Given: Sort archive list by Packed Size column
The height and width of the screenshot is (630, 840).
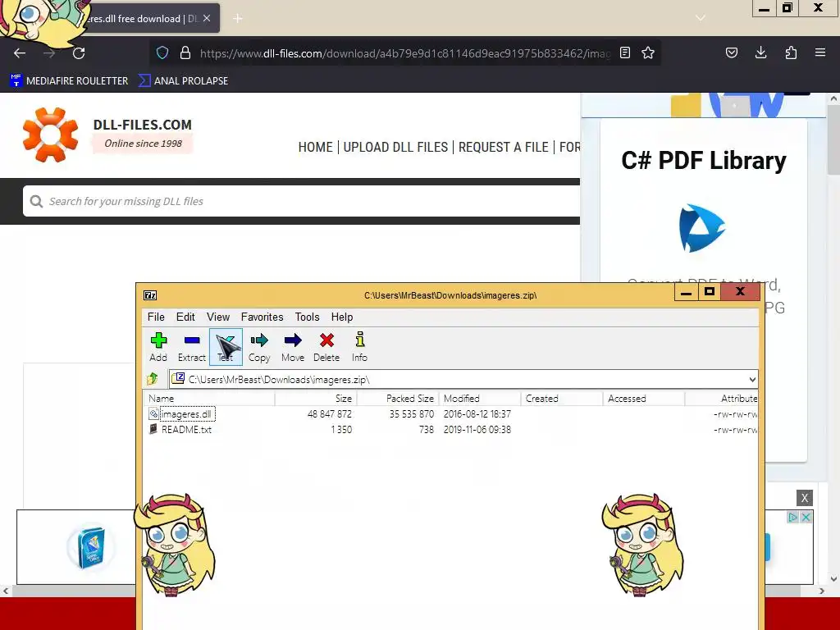Looking at the screenshot, I should click(398, 399).
